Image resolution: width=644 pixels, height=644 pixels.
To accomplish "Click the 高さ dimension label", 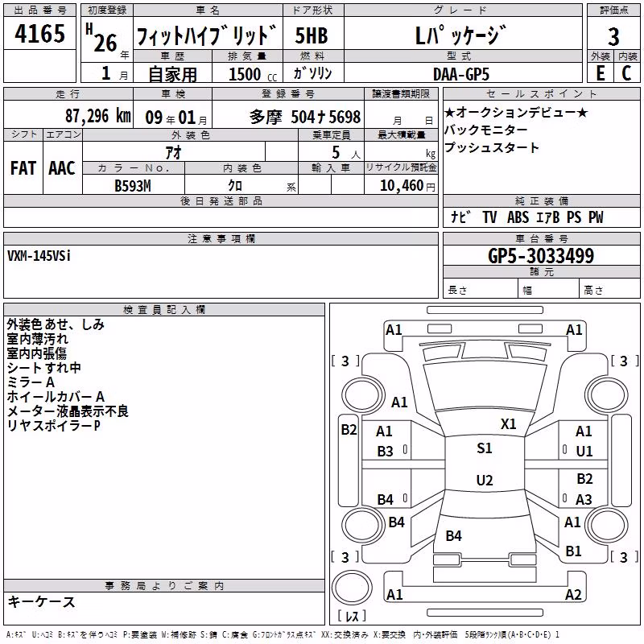I will [x=593, y=291].
